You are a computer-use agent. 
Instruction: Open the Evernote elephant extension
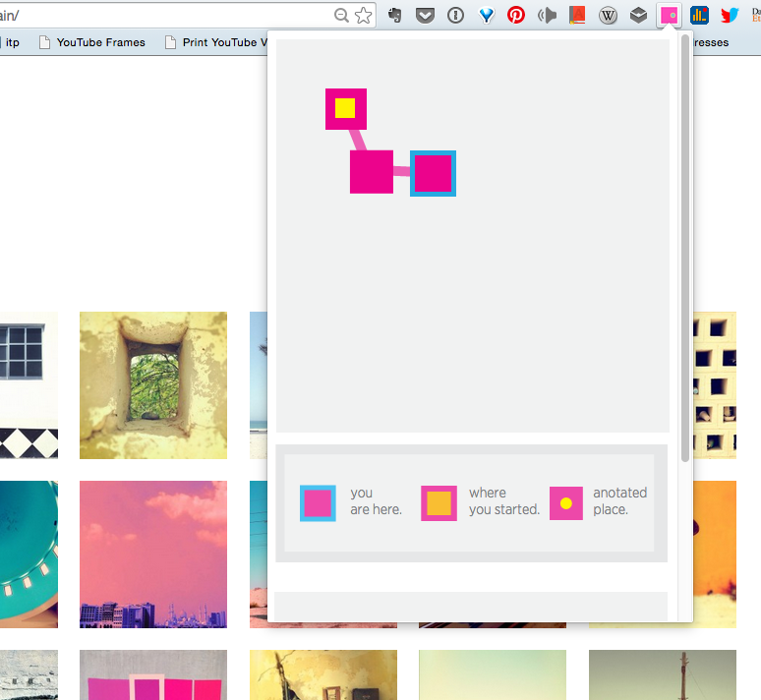click(x=395, y=15)
